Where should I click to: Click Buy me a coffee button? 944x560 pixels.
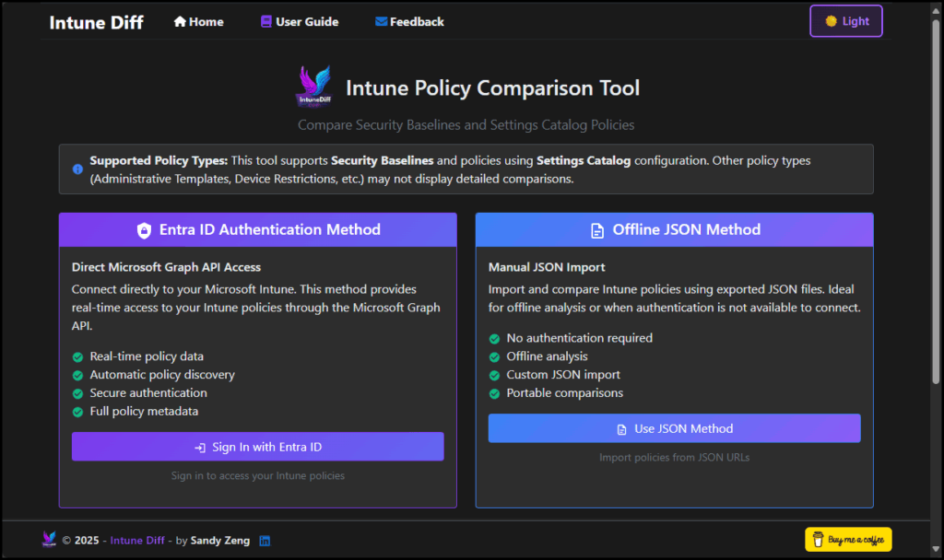tap(848, 540)
